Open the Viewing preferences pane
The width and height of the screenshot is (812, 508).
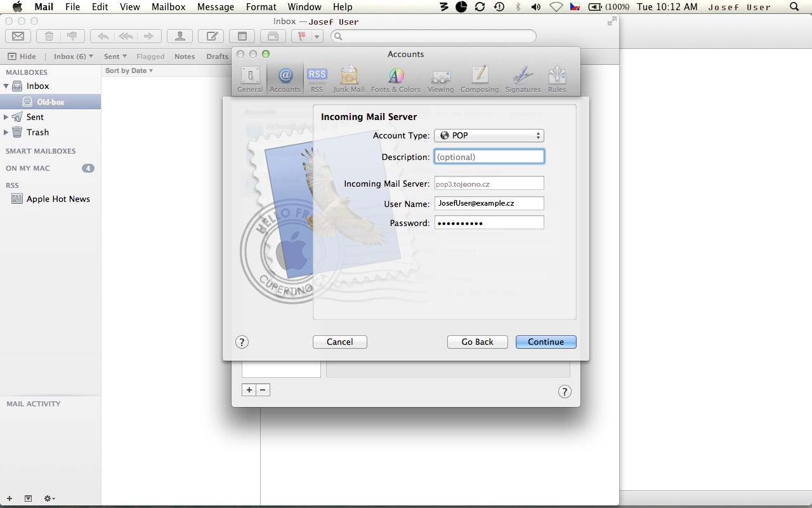pyautogui.click(x=440, y=79)
